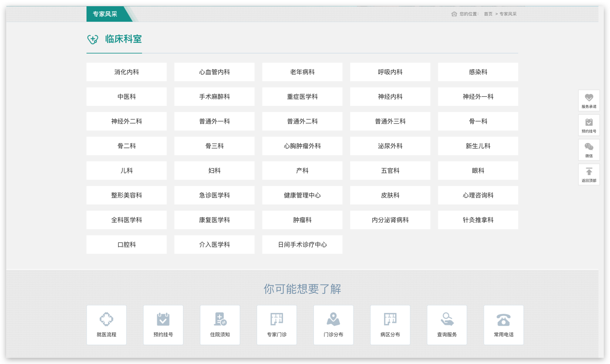Open the 口腔科 stomatology department
This screenshot has width=610, height=364.
coord(126,244)
